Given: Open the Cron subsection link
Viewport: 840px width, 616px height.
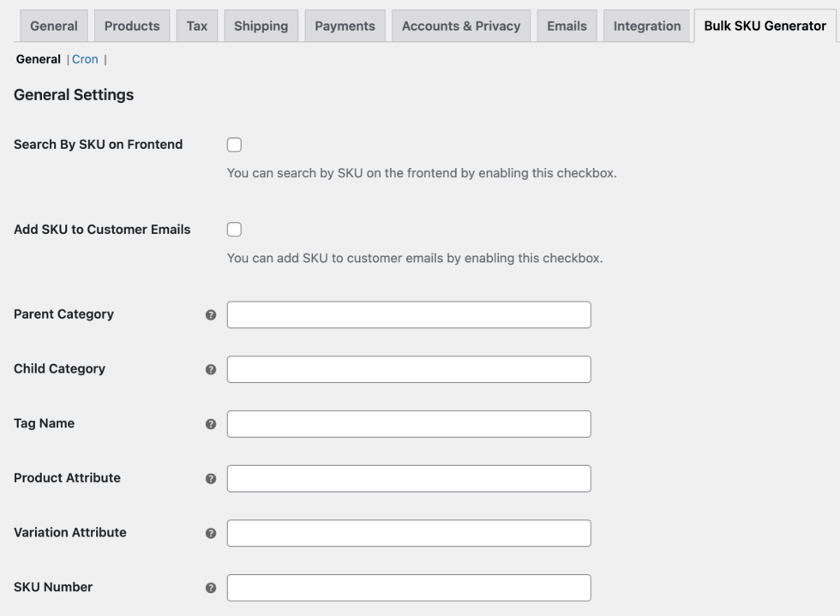Looking at the screenshot, I should [85, 59].
